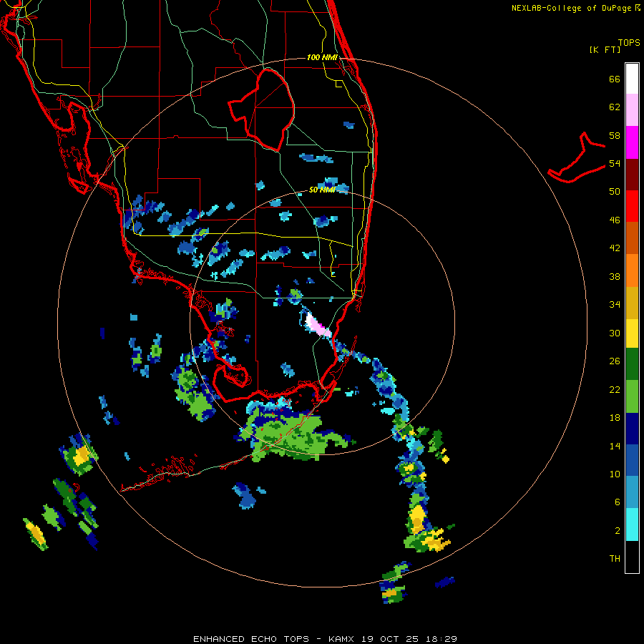Click the '38' legend value
The image size is (644, 644).
pos(615,276)
